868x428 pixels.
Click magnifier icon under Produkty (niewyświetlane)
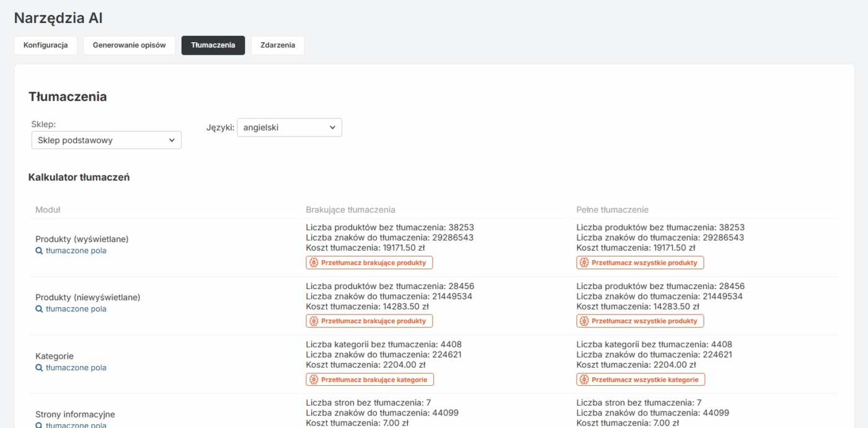[39, 310]
